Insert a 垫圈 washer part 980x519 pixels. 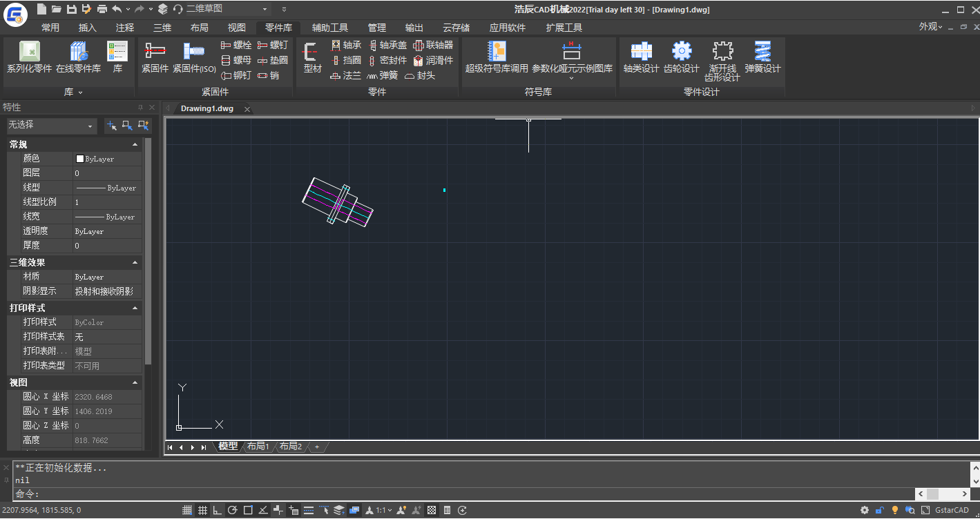tap(273, 60)
